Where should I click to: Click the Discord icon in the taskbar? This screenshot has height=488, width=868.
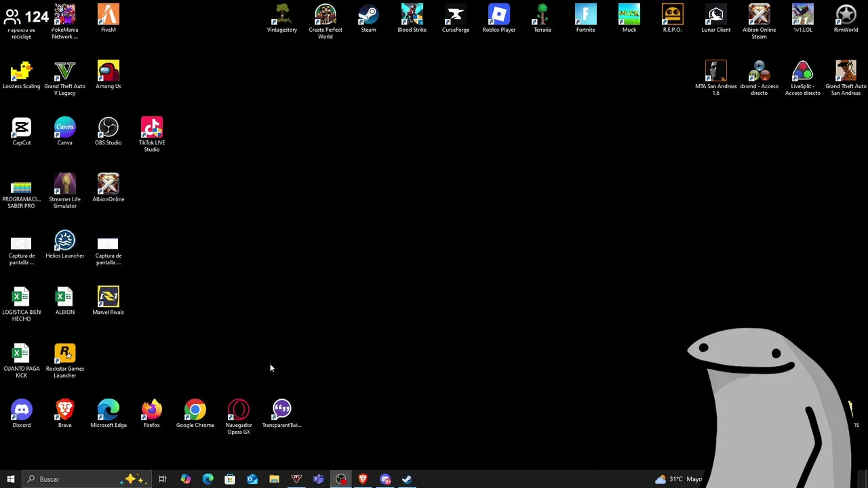(385, 479)
